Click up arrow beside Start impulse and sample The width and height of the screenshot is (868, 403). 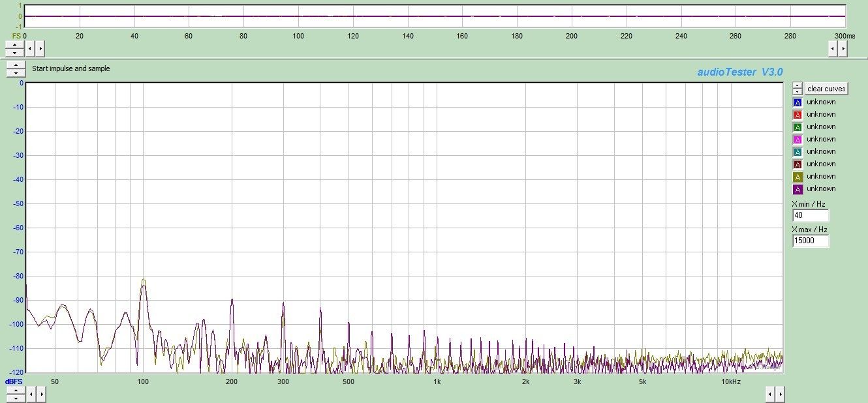(16, 65)
